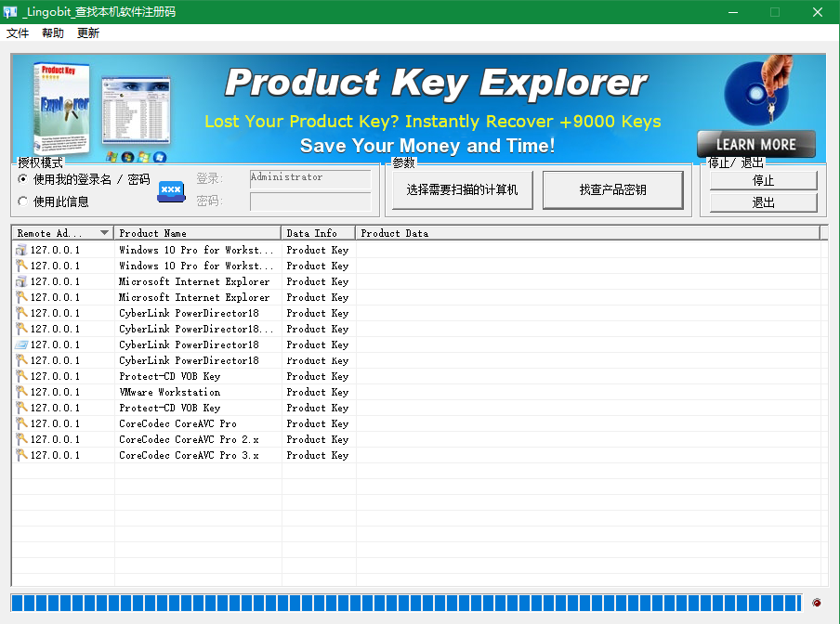Click the Windows logo icon under the product box image

[x=112, y=156]
